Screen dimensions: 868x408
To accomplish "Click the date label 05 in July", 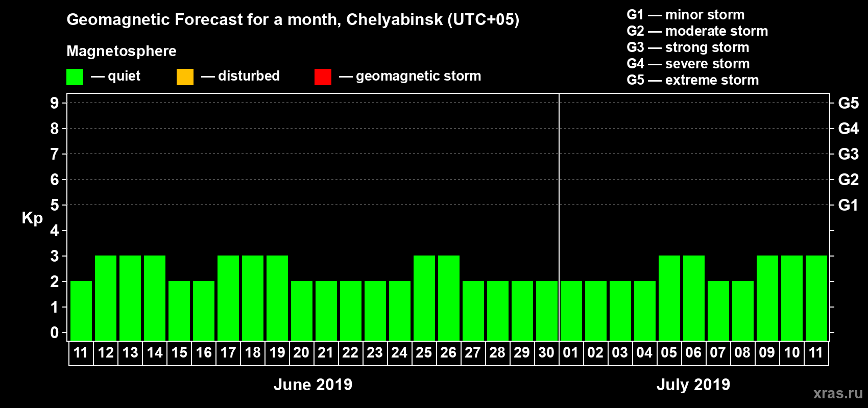I will [669, 353].
